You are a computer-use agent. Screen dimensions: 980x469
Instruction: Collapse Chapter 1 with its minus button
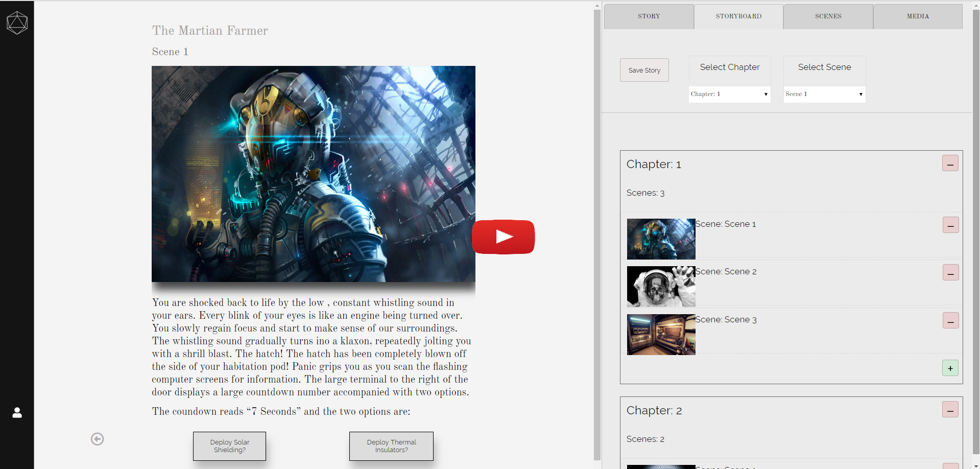[950, 163]
